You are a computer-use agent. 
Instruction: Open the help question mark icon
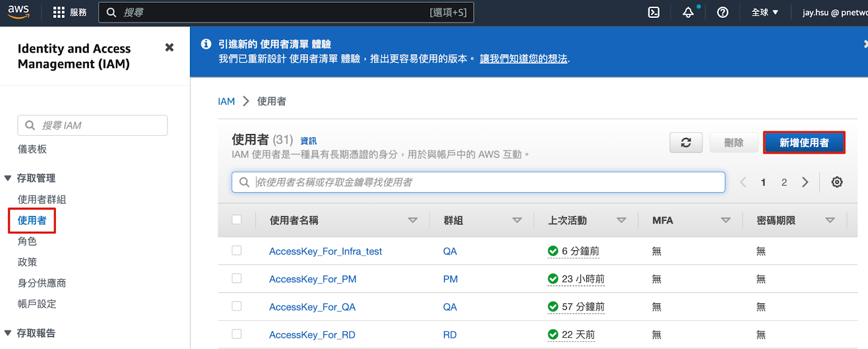(x=723, y=12)
